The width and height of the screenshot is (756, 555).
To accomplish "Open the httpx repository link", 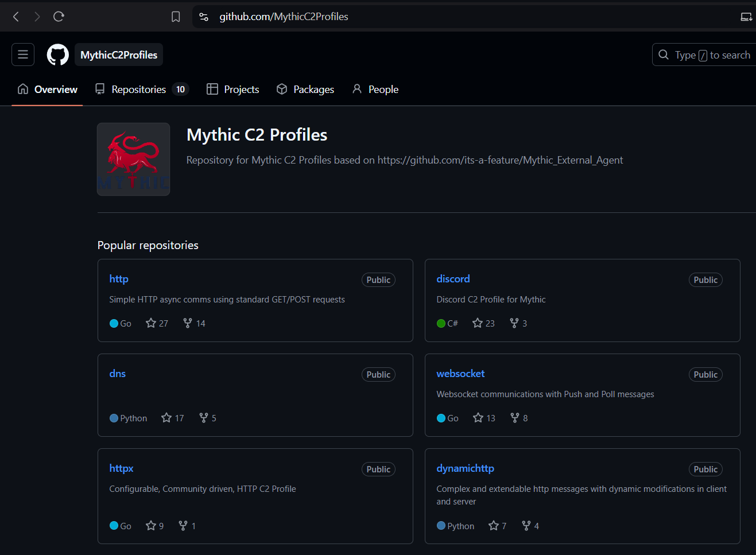I will pos(121,468).
